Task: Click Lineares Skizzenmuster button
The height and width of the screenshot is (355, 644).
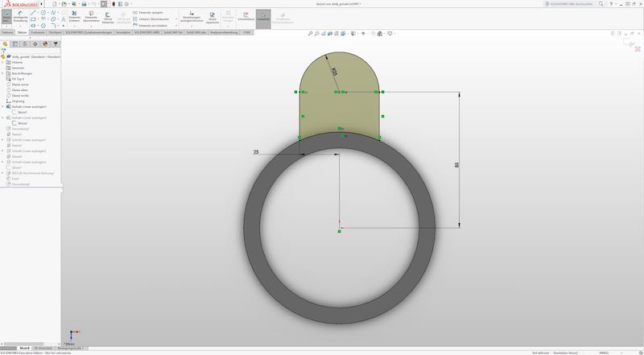Action: click(151, 19)
